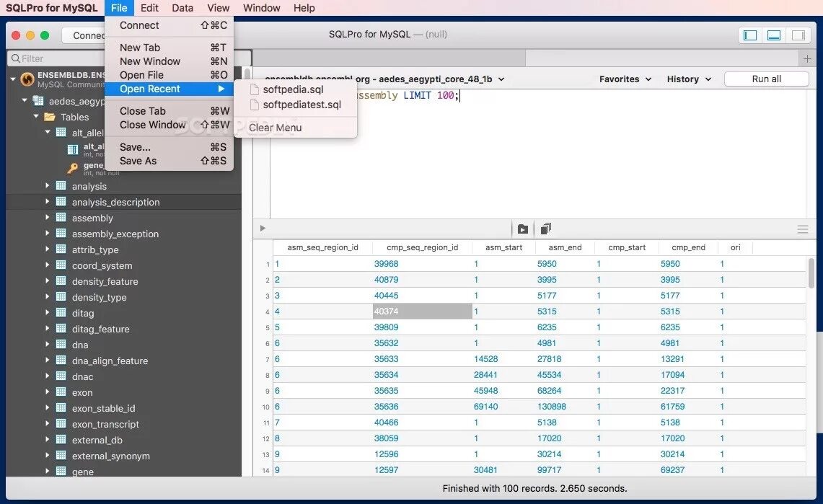Click the softpediatest.sql file icon

click(x=255, y=105)
